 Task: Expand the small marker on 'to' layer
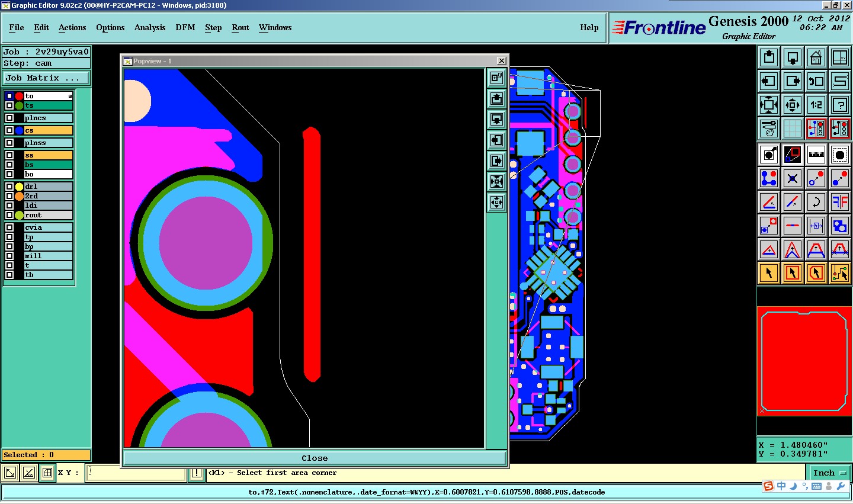pyautogui.click(x=70, y=96)
